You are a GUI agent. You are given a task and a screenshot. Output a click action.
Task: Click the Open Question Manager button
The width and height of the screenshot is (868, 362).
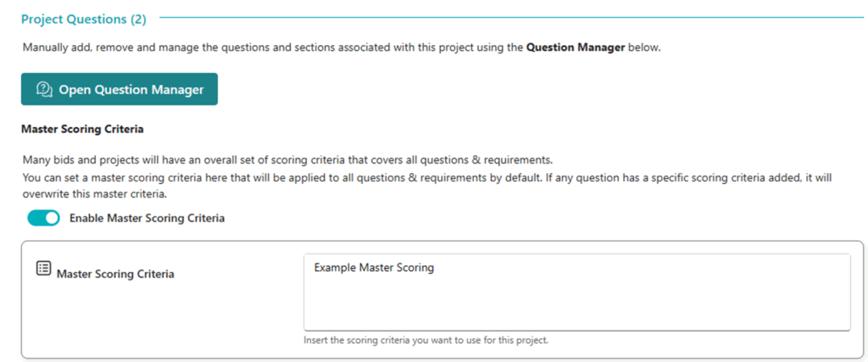[120, 89]
